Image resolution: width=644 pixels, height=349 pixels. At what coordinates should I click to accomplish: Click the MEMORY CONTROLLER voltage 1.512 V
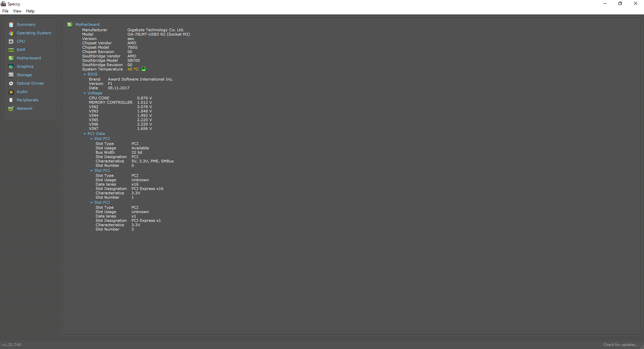click(x=145, y=102)
